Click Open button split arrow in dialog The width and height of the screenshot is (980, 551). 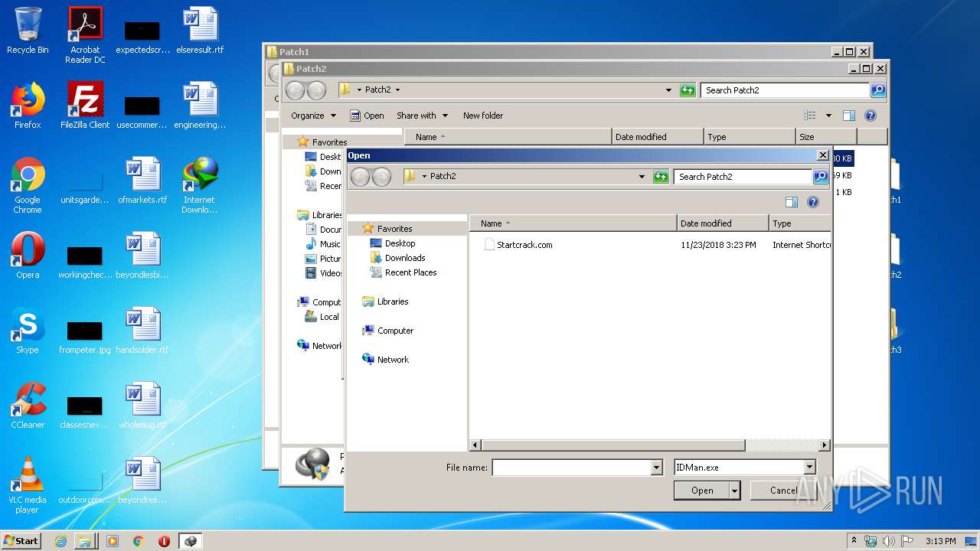[x=735, y=491]
